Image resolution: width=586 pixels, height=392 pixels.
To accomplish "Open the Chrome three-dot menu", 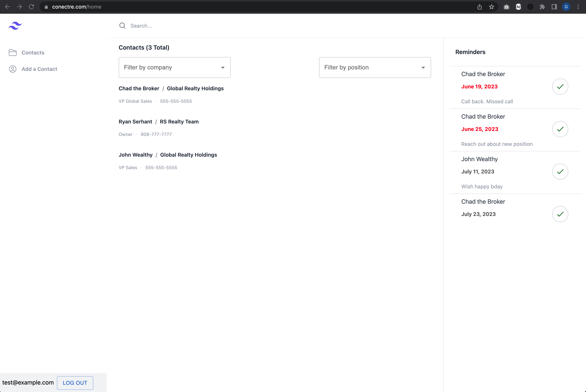I will 578,7.
